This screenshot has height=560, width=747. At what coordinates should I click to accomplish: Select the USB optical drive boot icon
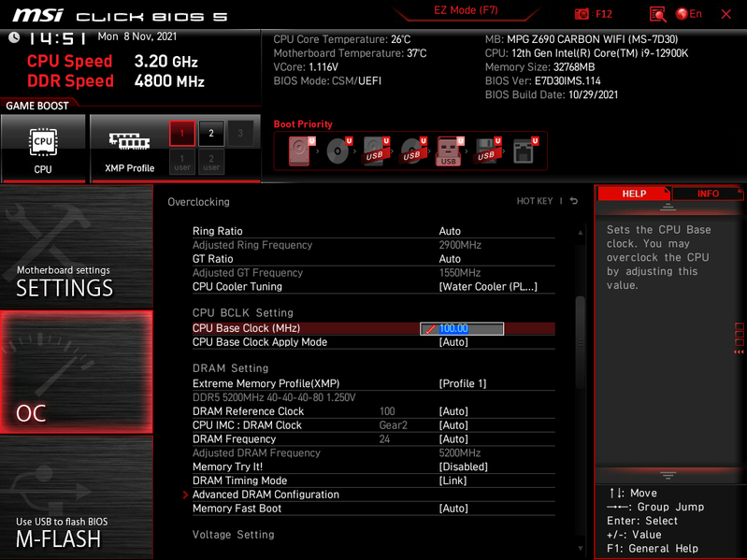coord(413,151)
